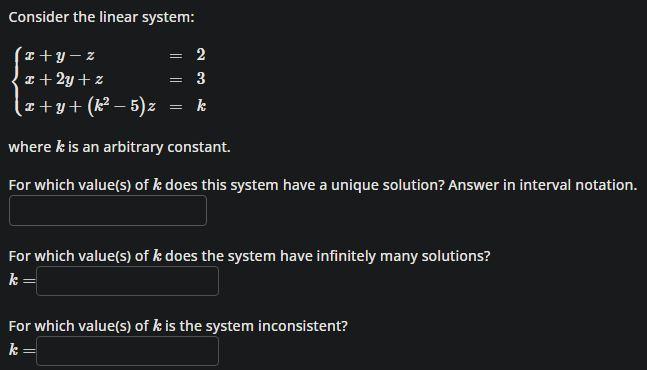
Task: Click the 'infinitely many solutions' question text
Action: click(x=250, y=256)
